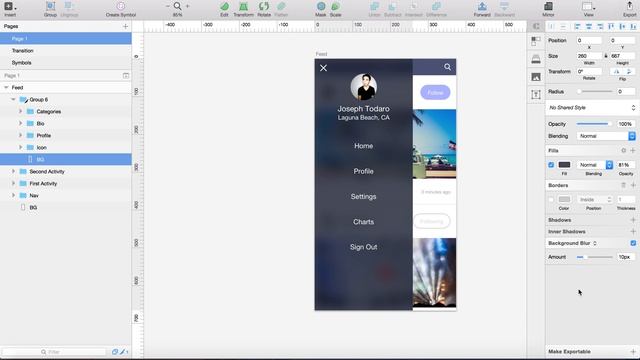The height and width of the screenshot is (360, 640).
Task: Click the Export toolbar icon
Action: click(x=629, y=7)
